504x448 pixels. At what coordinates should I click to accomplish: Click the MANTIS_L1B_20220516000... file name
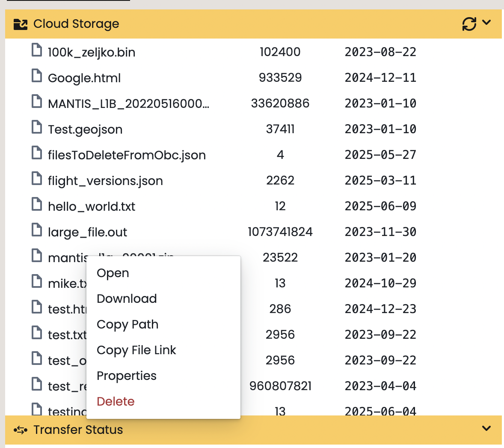128,104
